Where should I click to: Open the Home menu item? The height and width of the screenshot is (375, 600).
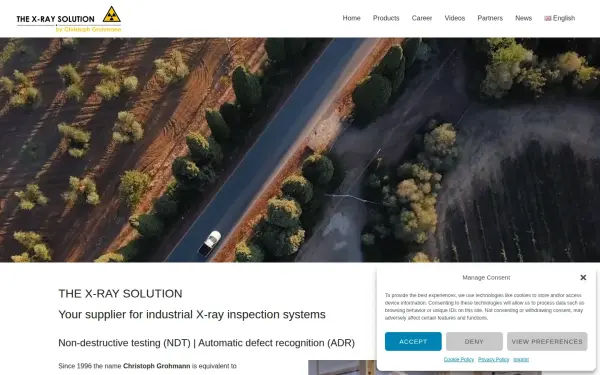click(351, 18)
